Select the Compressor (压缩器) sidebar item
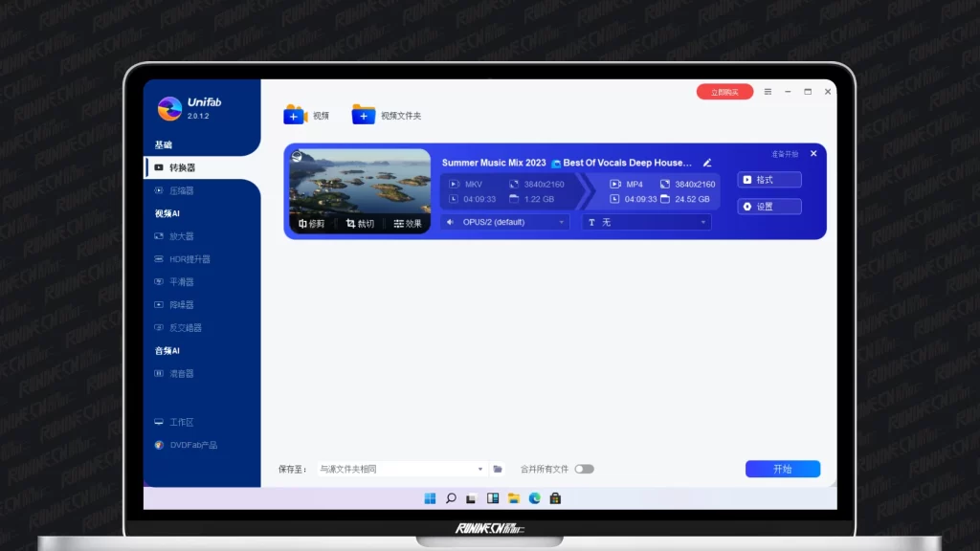 click(x=181, y=190)
